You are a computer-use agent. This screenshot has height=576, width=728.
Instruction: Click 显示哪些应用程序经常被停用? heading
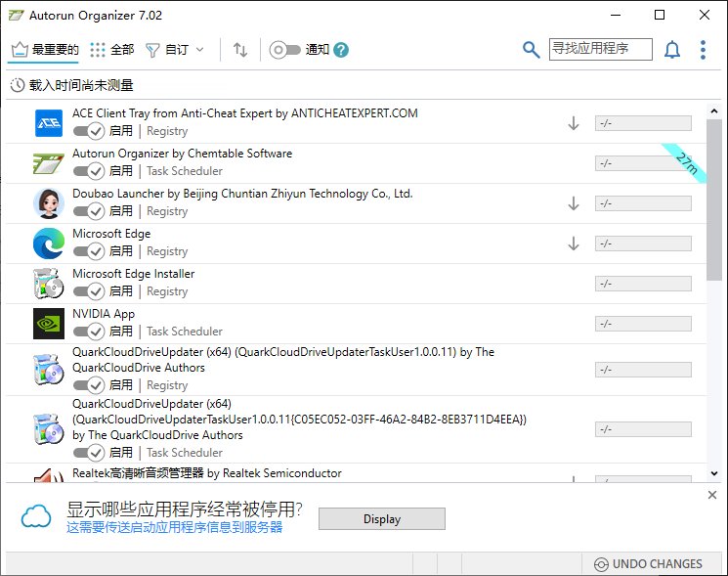pyautogui.click(x=185, y=510)
